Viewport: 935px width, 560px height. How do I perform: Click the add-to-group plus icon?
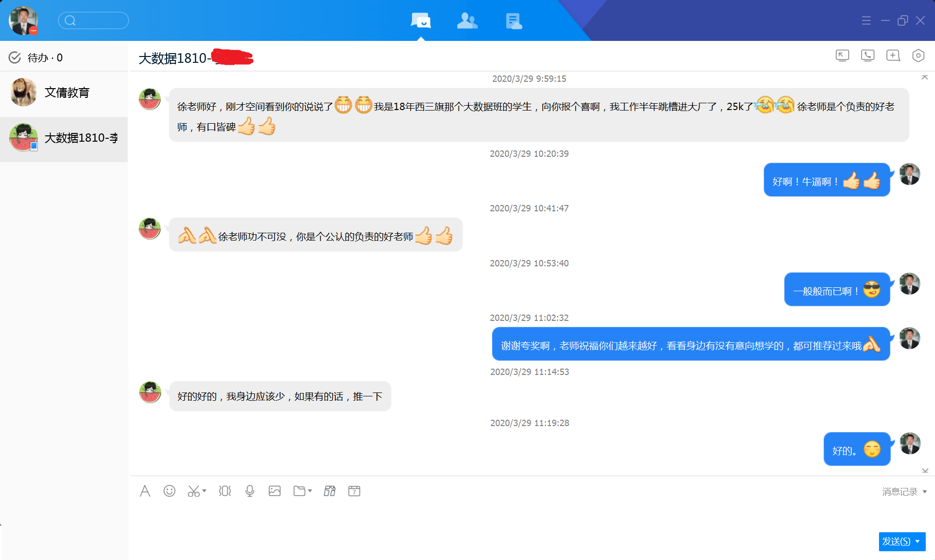(893, 56)
